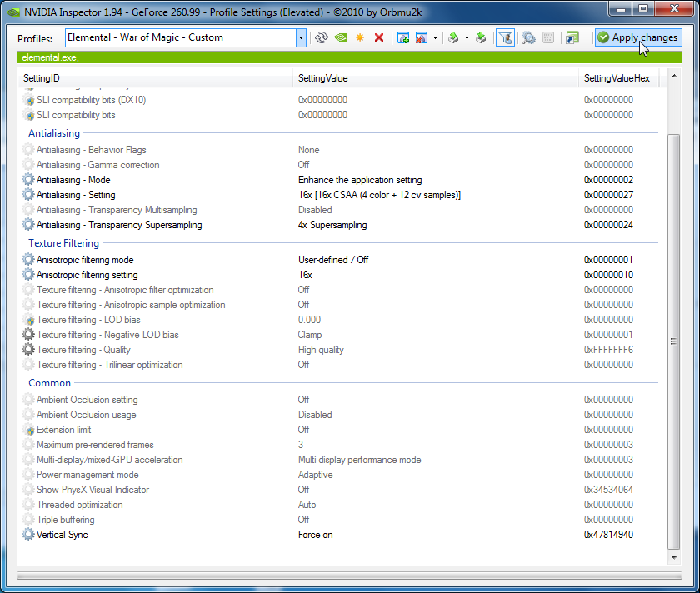Add an application to the current profile
Screen dimensions: 700x593
pos(403,38)
